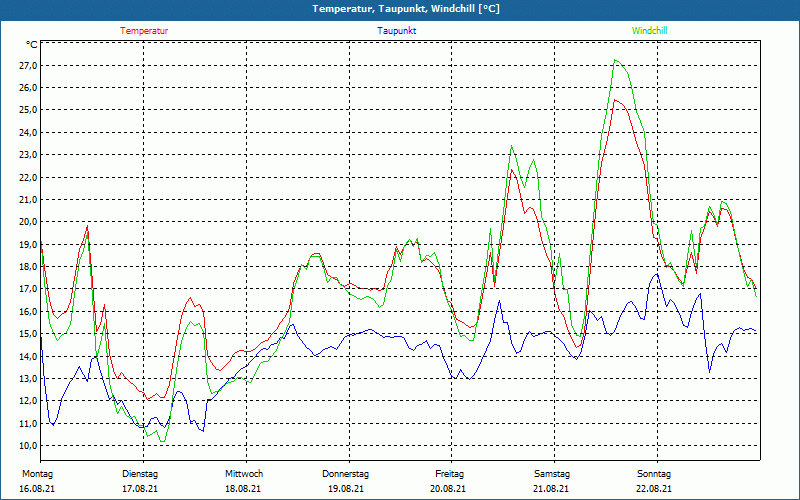The width and height of the screenshot is (800, 500).
Task: Click the 12,0 y-axis value
Action: [x=28, y=401]
